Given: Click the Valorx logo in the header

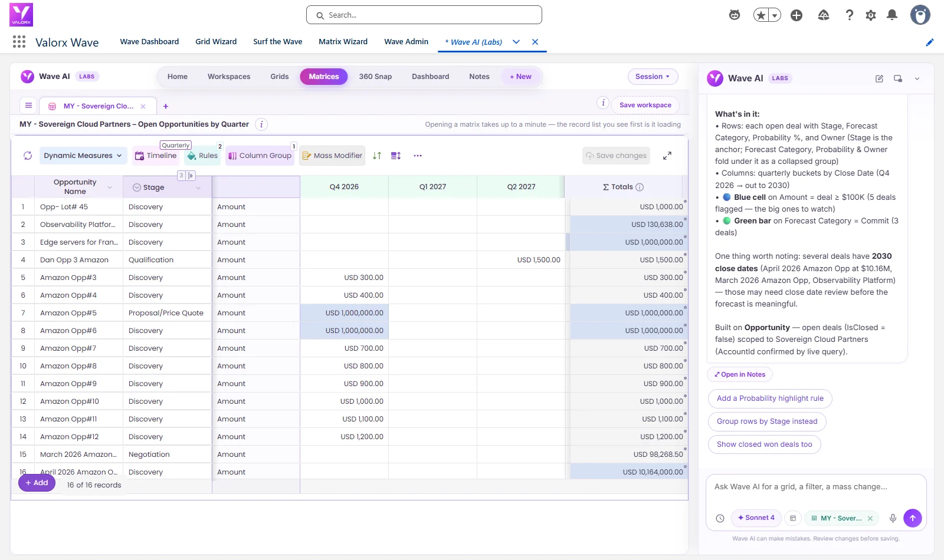Looking at the screenshot, I should 21,15.
